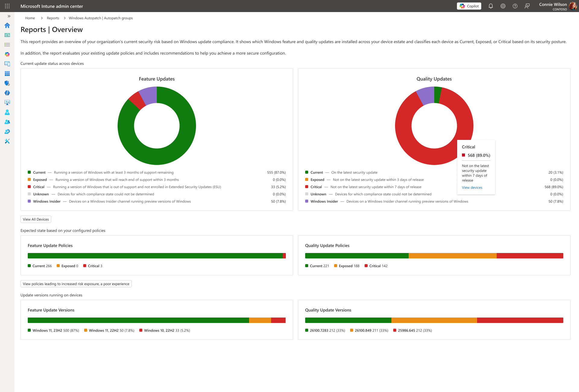This screenshot has width=579, height=392.
Task: Click "Windows 10, 22H2" version legend entry
Action: click(x=165, y=330)
